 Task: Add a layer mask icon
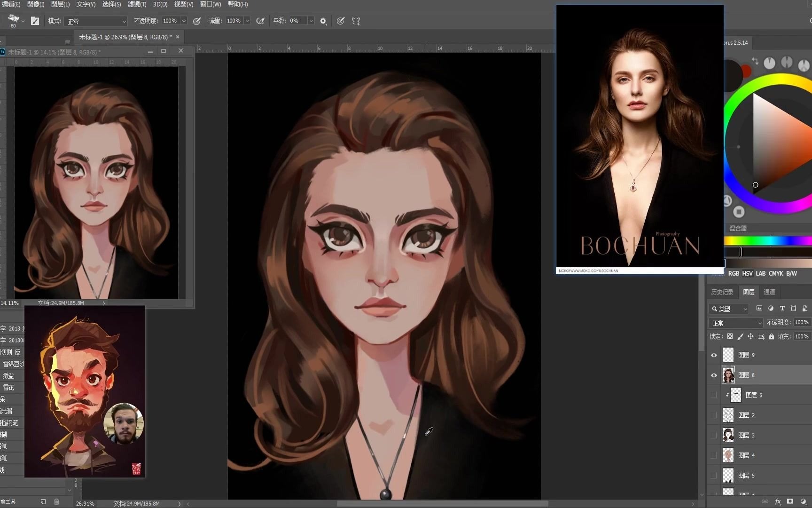(790, 501)
